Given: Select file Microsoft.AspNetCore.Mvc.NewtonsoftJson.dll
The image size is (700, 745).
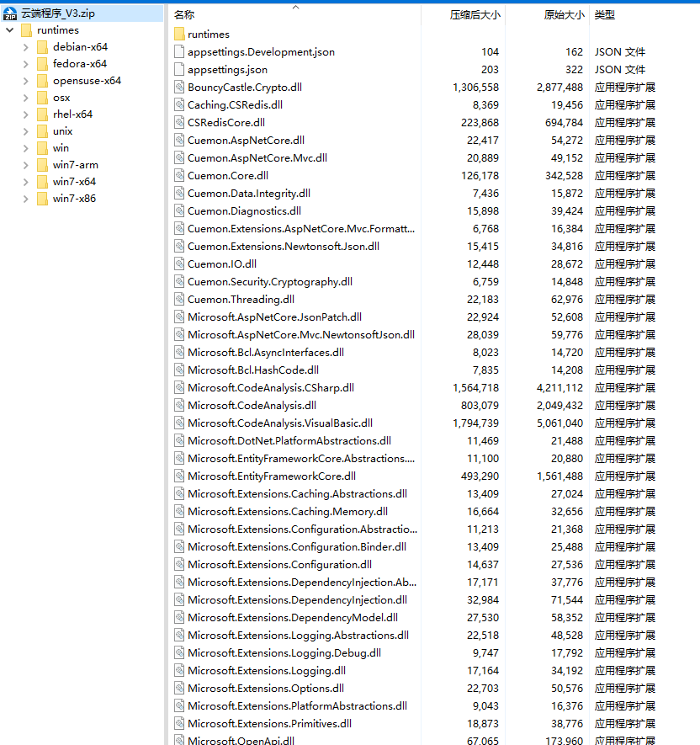Looking at the screenshot, I should click(301, 334).
